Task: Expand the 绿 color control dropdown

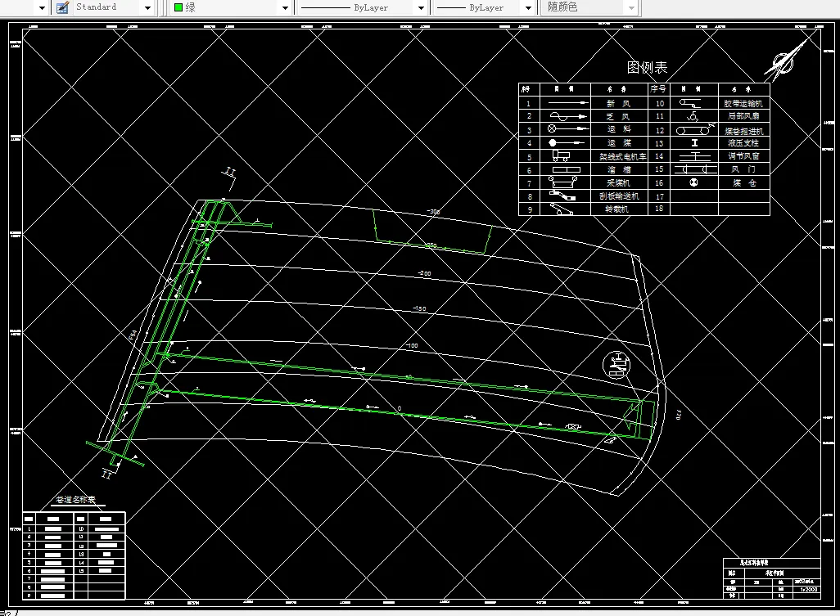Action: (285, 7)
